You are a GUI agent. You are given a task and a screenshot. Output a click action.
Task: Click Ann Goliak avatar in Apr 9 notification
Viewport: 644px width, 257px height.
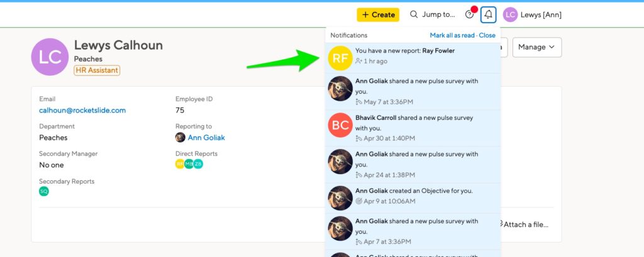pos(340,198)
